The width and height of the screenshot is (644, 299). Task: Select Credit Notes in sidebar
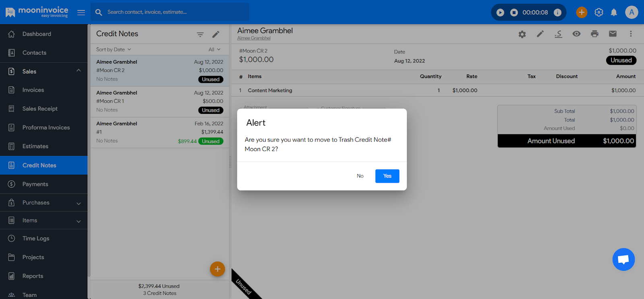pos(43,165)
